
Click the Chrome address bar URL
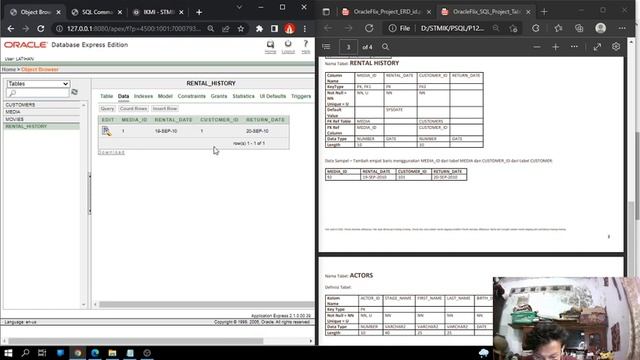click(x=134, y=29)
